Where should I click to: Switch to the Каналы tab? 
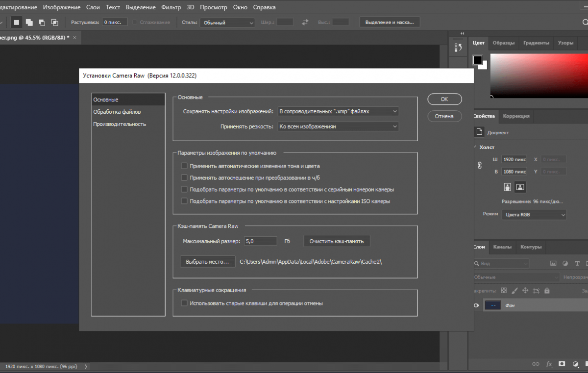tap(502, 247)
